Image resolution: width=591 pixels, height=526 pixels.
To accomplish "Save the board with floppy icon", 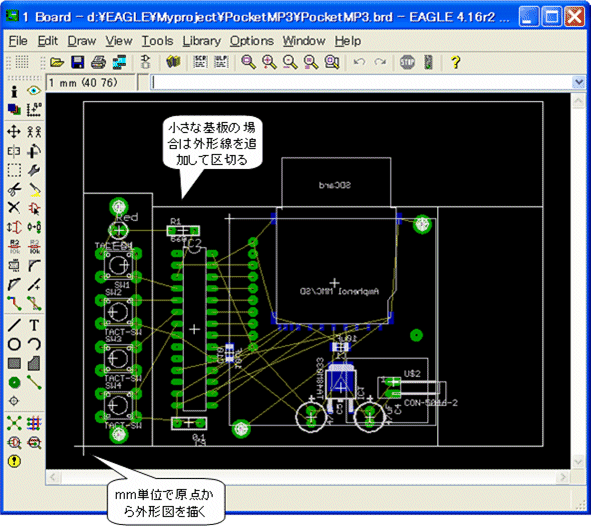I will click(x=78, y=62).
